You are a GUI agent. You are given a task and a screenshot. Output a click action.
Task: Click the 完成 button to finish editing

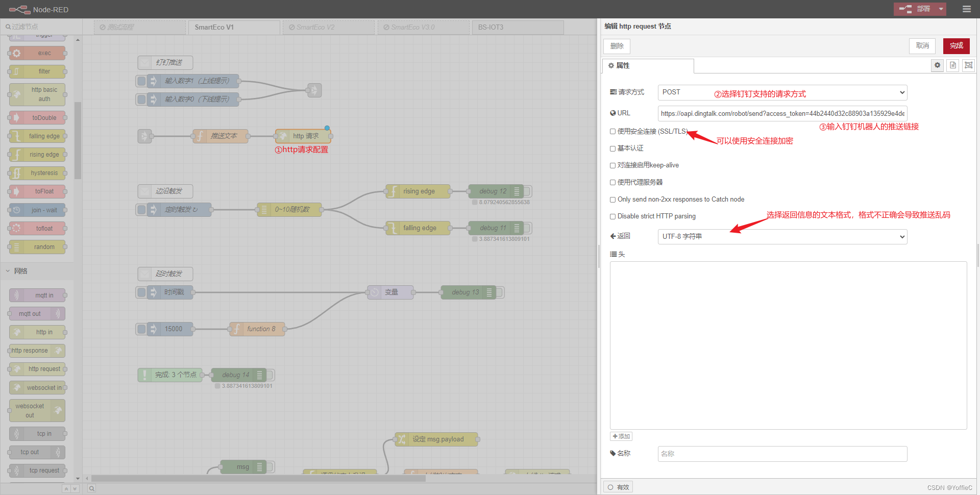955,46
